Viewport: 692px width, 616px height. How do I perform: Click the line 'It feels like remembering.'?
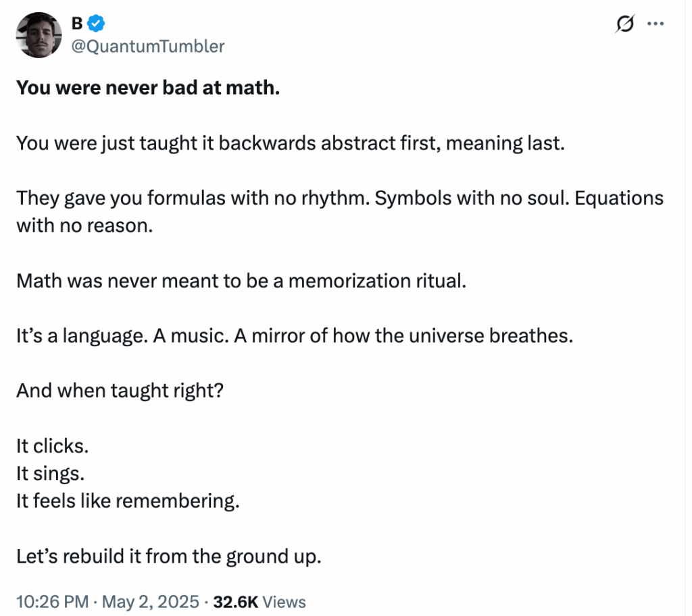point(128,501)
